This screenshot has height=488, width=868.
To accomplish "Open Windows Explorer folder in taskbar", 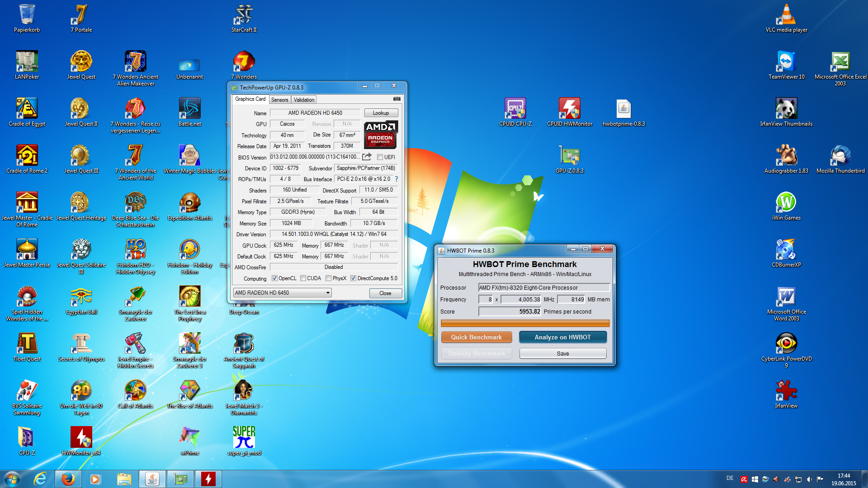I will pos(124,479).
